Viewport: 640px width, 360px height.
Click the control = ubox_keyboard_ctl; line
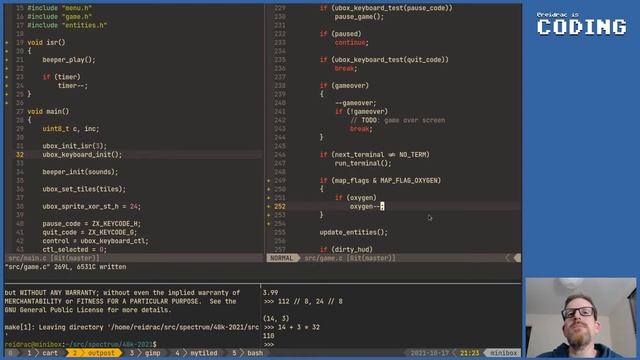pos(96,241)
